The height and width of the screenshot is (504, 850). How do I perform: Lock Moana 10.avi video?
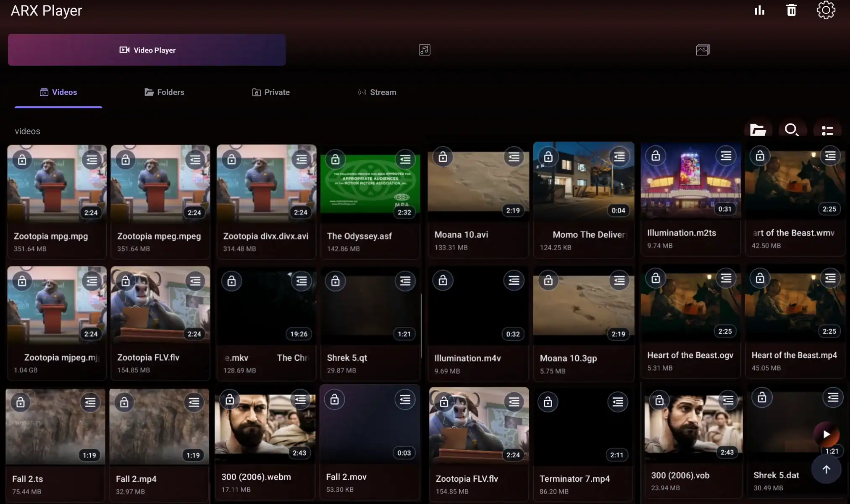(443, 157)
